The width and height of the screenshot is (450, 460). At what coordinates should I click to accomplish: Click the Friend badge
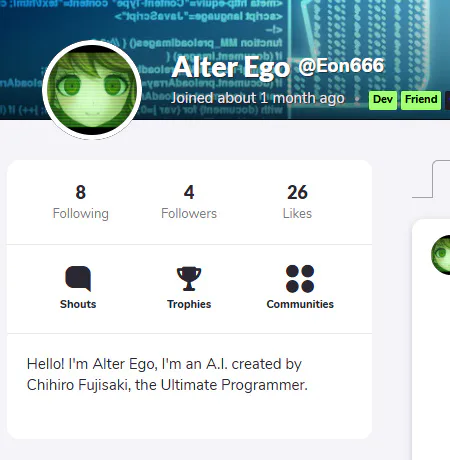[421, 100]
